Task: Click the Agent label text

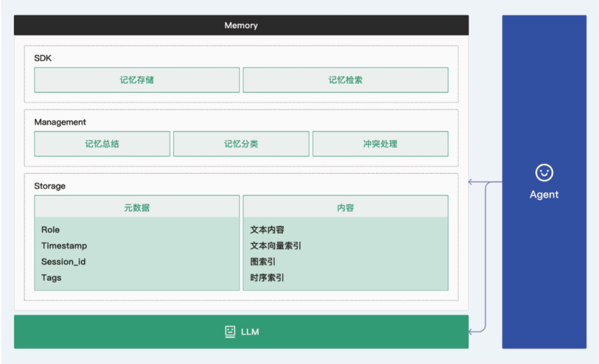Action: 544,194
